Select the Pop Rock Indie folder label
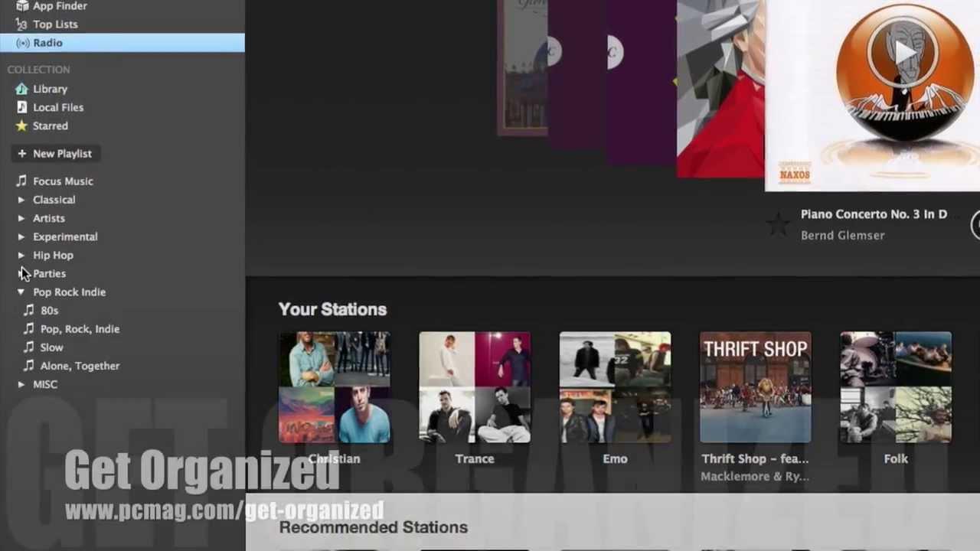 [69, 292]
